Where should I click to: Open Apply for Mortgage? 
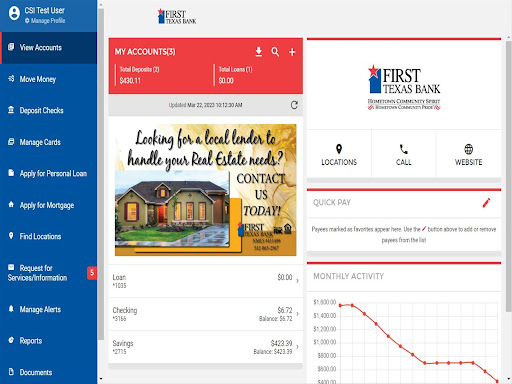point(49,205)
